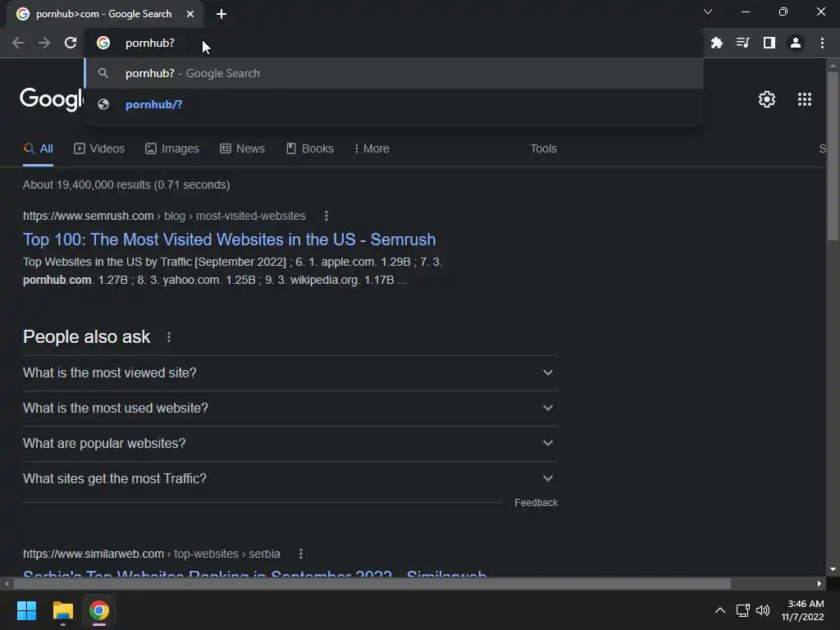Click the Chrome taskbar icon
This screenshot has width=840, height=630.
click(x=99, y=610)
